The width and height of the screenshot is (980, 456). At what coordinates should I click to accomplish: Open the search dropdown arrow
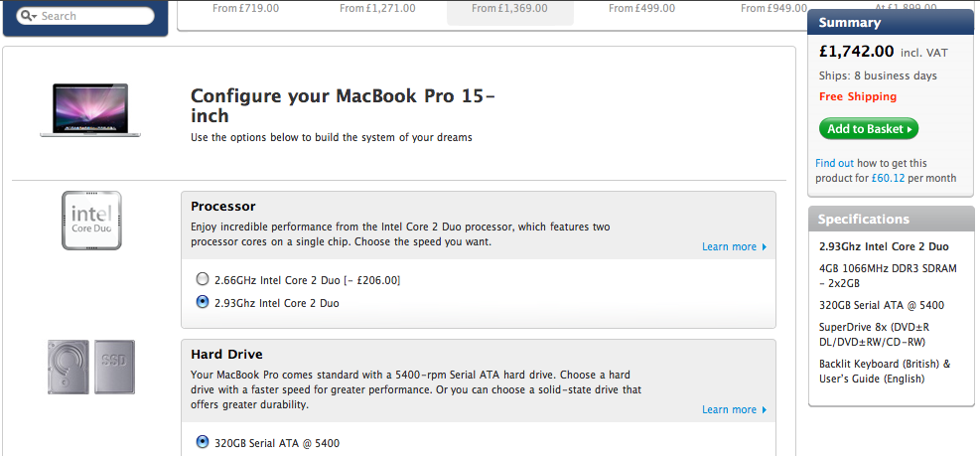pyautogui.click(x=34, y=16)
